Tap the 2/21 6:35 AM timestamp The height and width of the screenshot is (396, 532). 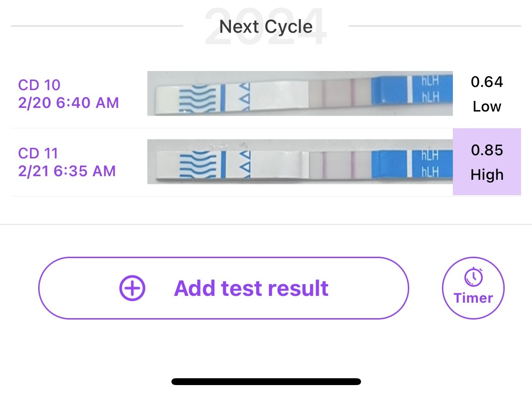(67, 171)
